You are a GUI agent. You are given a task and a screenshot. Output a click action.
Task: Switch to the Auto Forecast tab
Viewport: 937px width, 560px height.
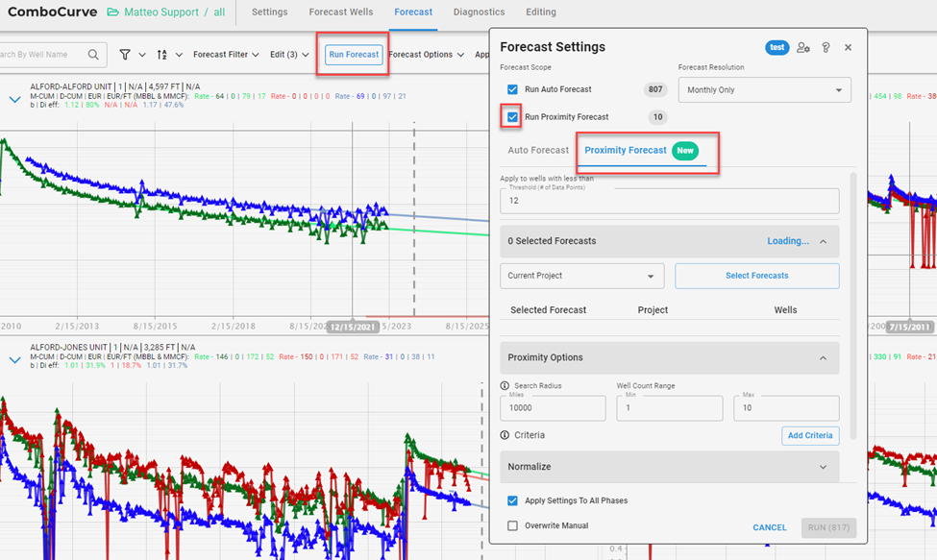pos(538,151)
